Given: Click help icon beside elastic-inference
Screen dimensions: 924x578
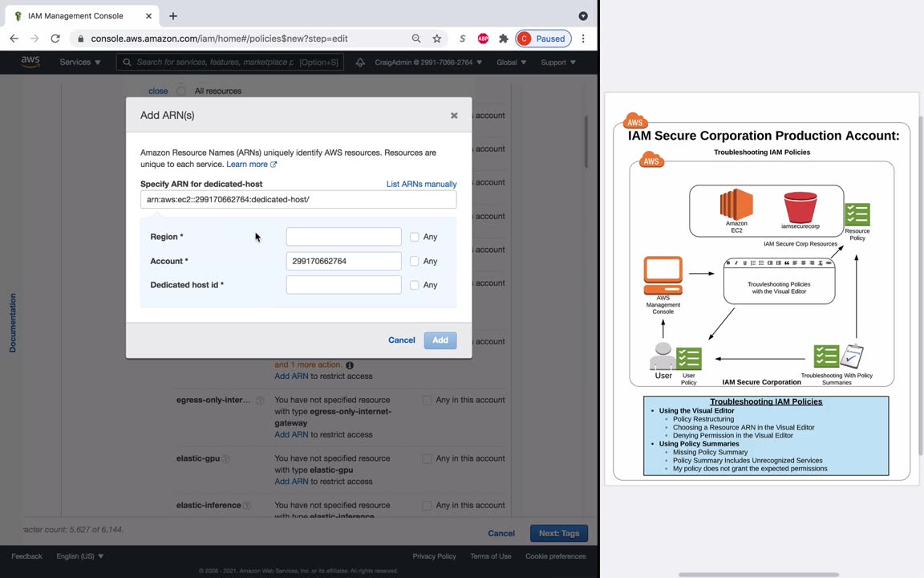Looking at the screenshot, I should tap(247, 506).
